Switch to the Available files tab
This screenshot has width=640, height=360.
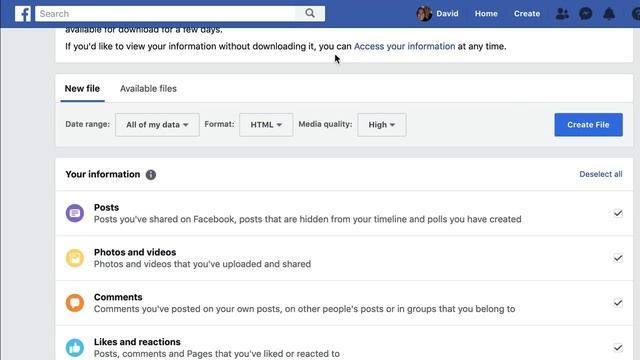[x=148, y=89]
